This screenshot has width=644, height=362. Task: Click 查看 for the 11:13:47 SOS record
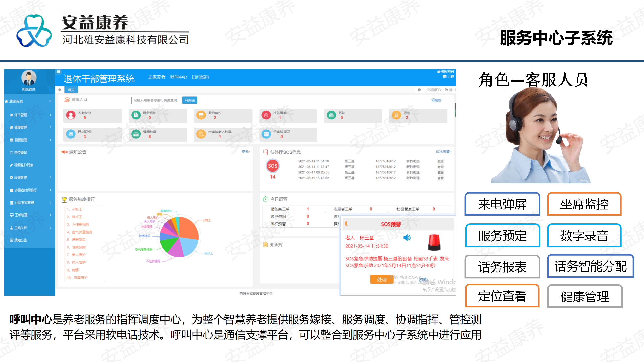441,167
